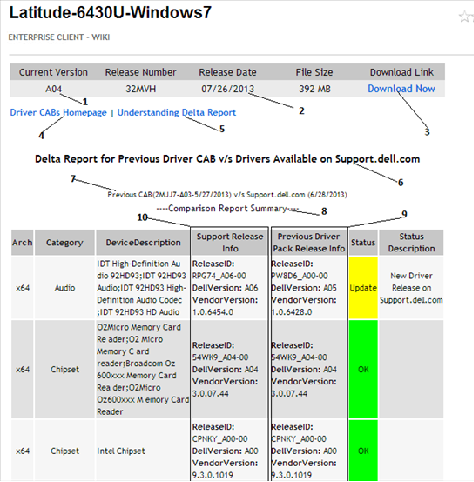Click the O2Micro Memory Card Reader description
The width and height of the screenshot is (474, 482).
(x=143, y=369)
